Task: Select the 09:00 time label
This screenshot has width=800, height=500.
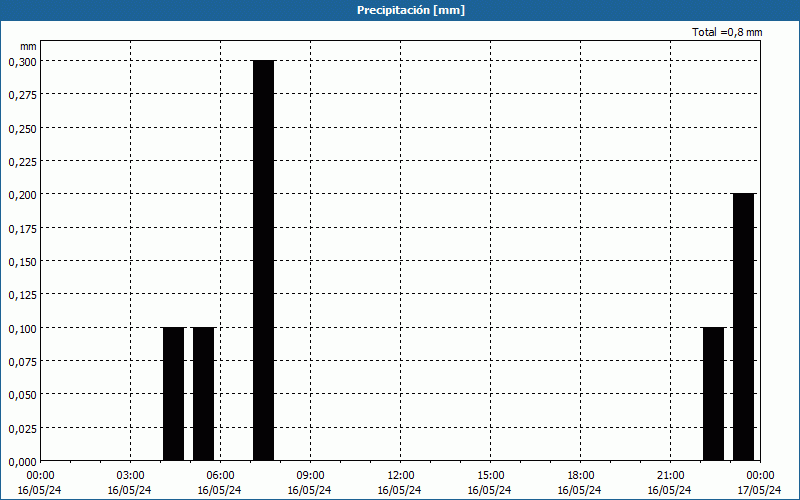Action: click(x=310, y=476)
